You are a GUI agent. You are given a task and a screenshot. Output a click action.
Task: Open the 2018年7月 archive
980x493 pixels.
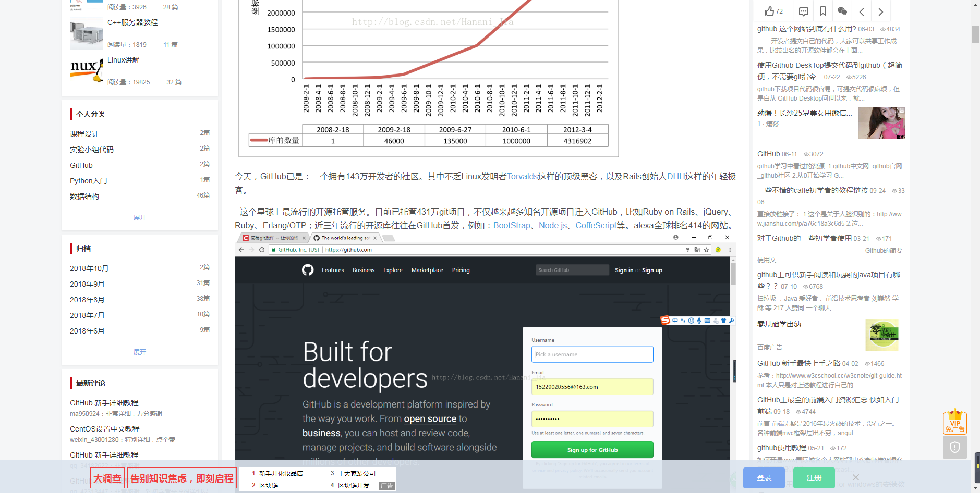87,315
